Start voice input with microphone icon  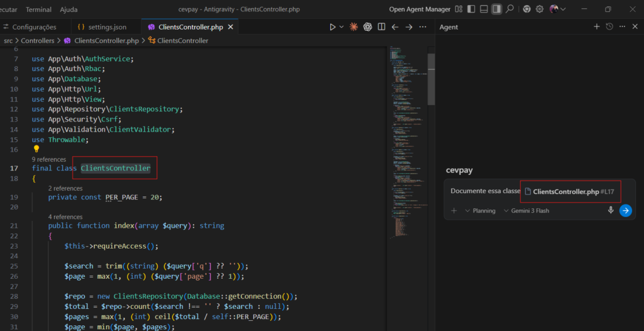[611, 210]
